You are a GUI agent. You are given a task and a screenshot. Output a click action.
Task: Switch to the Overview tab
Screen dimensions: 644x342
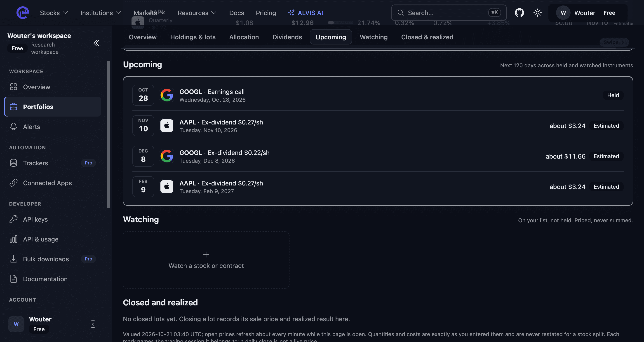coord(143,37)
